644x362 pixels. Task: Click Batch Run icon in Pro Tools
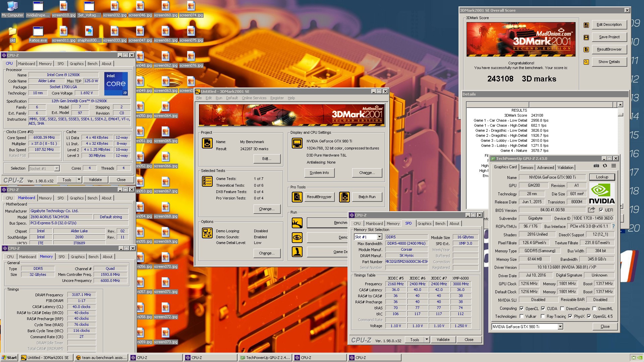pos(344,197)
